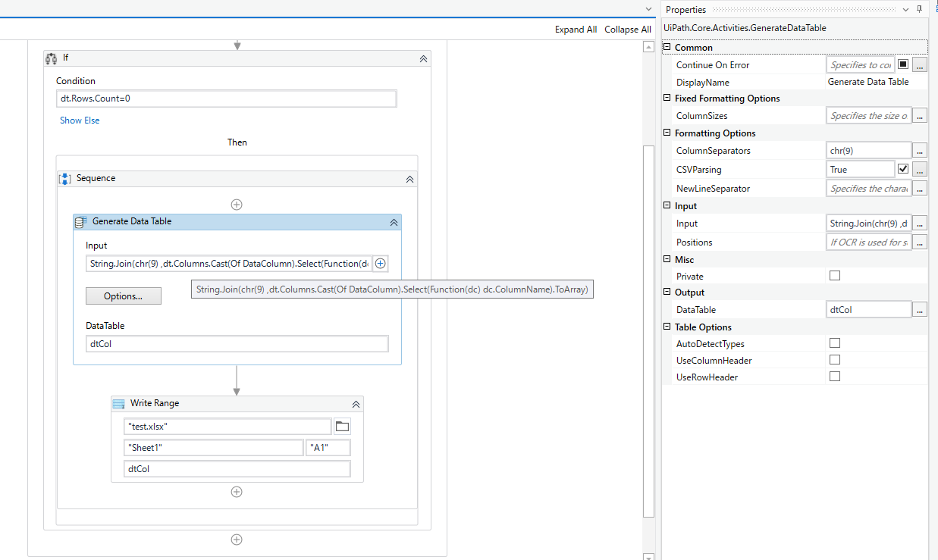Collapse the Table Options section
The width and height of the screenshot is (938, 560).
[667, 327]
